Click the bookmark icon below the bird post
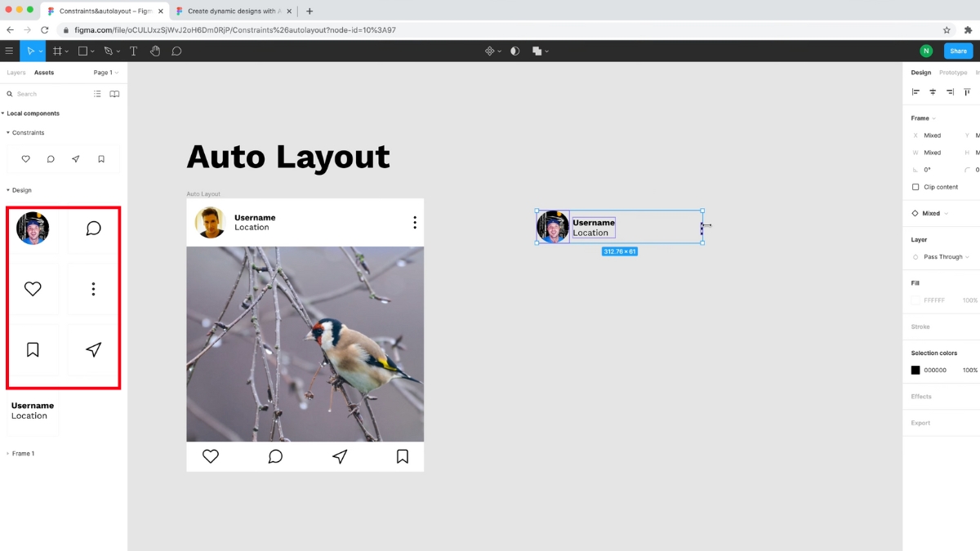 [403, 456]
